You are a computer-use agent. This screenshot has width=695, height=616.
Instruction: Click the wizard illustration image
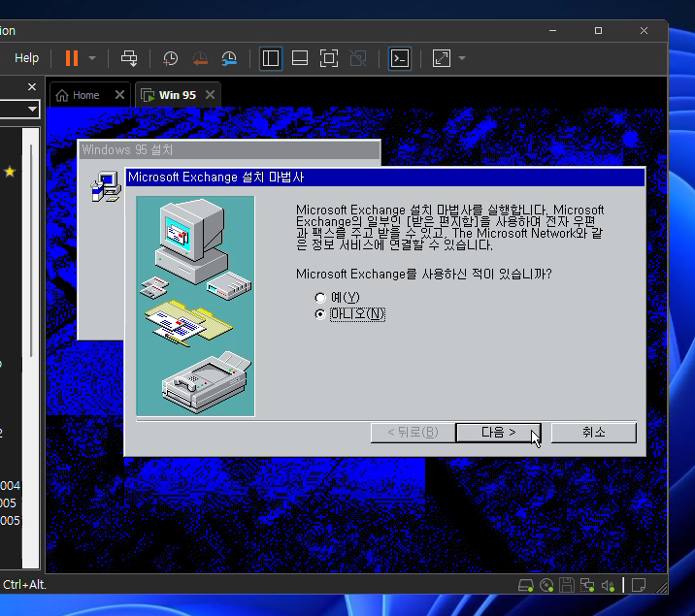[x=195, y=306]
